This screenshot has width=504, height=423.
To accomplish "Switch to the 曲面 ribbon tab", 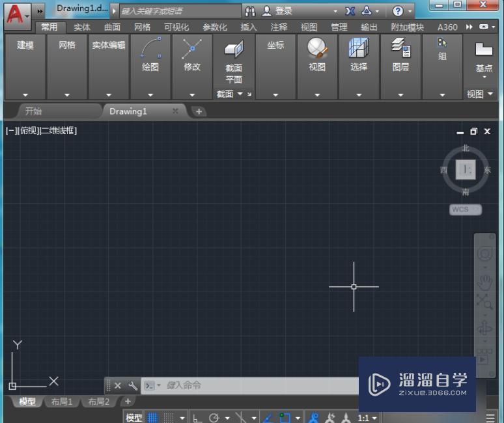I will pyautogui.click(x=112, y=27).
